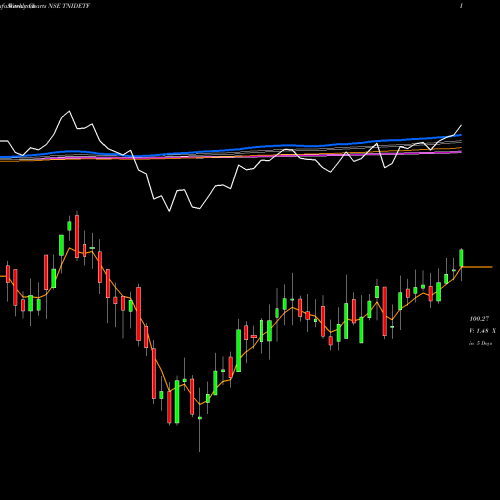The image size is (500, 500).
Task: Select the tall red candle at the chart's highest peak
Action: (x=77, y=236)
